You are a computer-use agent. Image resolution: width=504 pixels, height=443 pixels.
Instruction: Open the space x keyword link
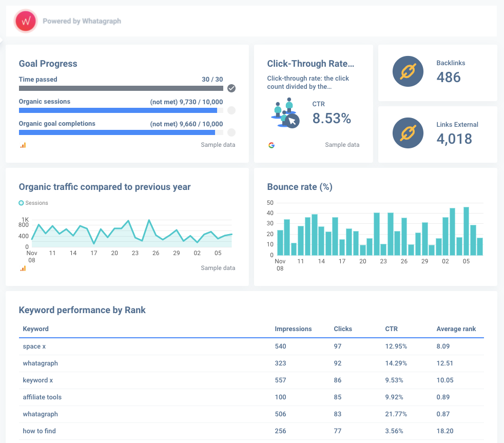(x=34, y=346)
